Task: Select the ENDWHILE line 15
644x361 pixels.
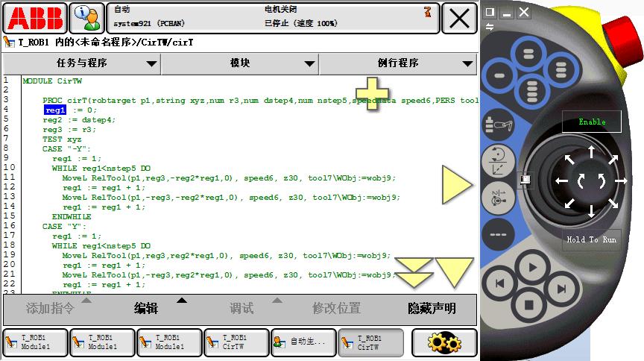Action: 72,217
